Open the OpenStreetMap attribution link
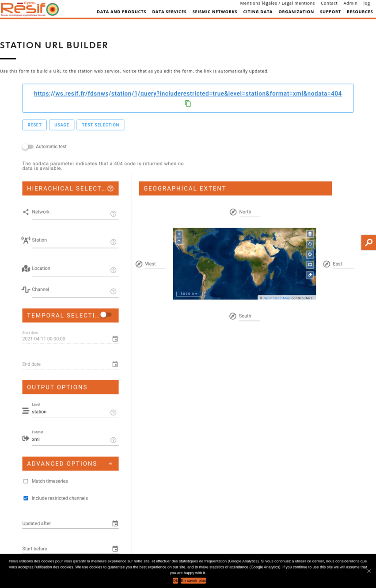 pyautogui.click(x=277, y=298)
